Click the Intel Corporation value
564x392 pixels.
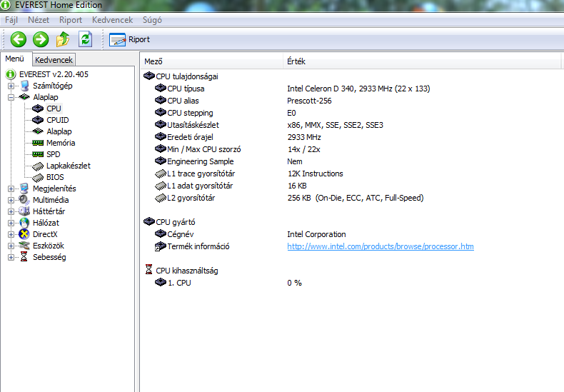(316, 234)
